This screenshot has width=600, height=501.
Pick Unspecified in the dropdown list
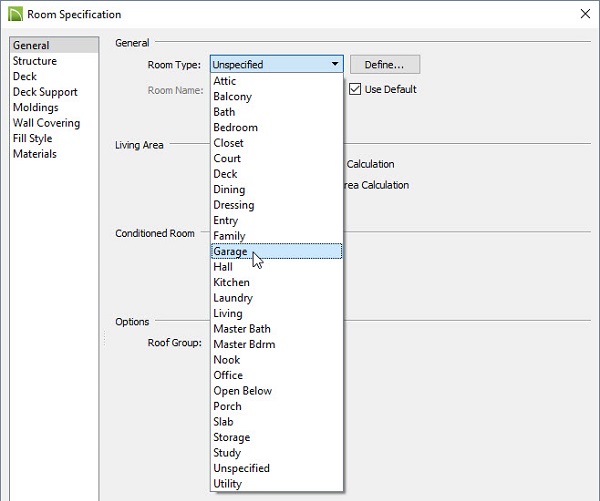pyautogui.click(x=276, y=468)
